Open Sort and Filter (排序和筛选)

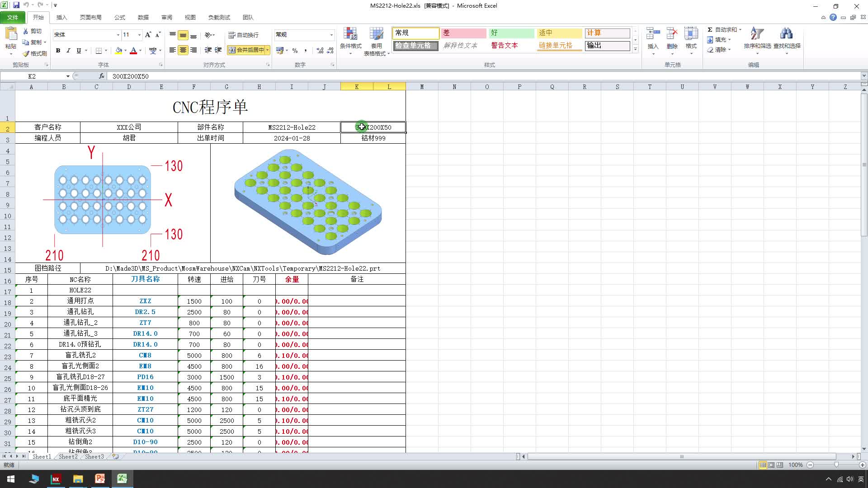coord(757,41)
